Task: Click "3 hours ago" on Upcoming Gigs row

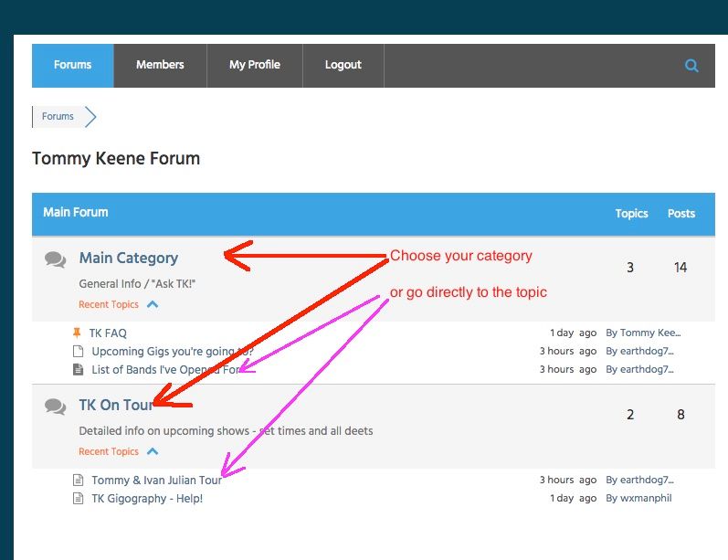Action: point(568,351)
